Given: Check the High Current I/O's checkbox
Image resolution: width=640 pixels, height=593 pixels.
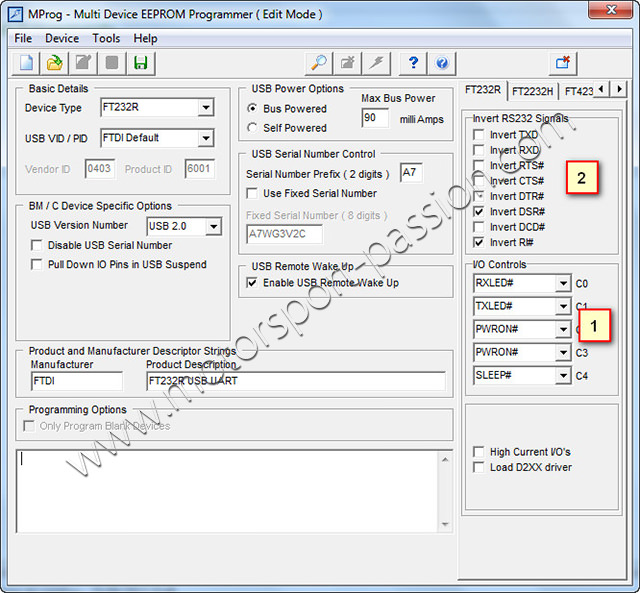Looking at the screenshot, I should coord(478,452).
